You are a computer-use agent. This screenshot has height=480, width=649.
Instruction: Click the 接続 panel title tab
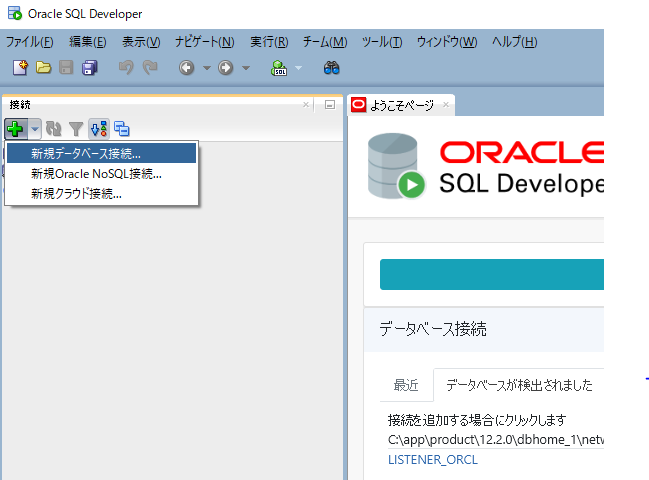(20, 105)
